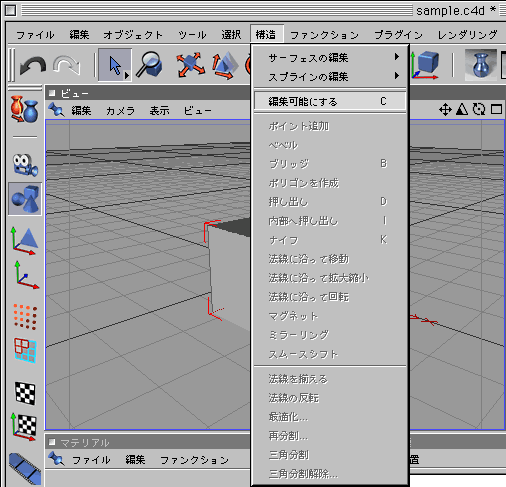Open the ファンクション menu in menu bar
506x487 pixels.
tap(324, 35)
